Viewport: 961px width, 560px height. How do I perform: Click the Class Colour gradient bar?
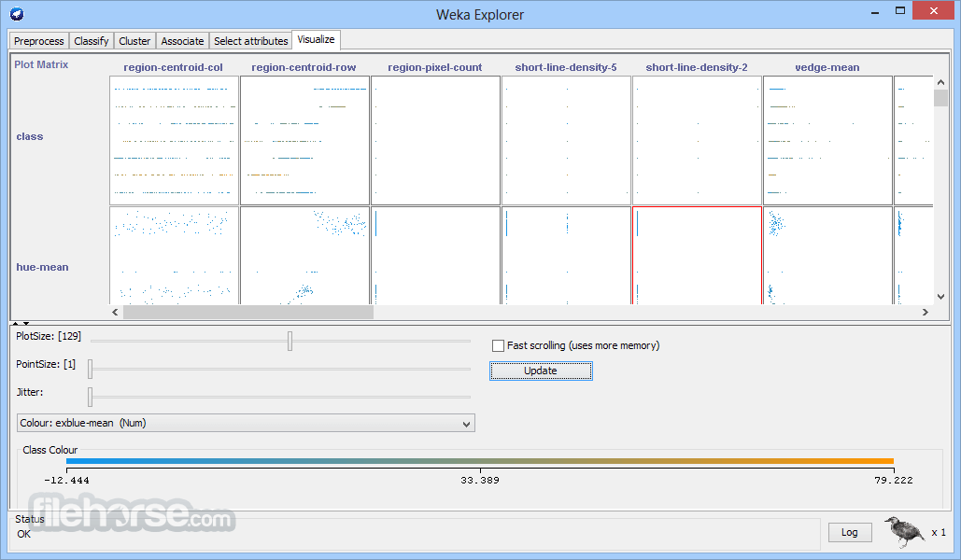click(479, 461)
